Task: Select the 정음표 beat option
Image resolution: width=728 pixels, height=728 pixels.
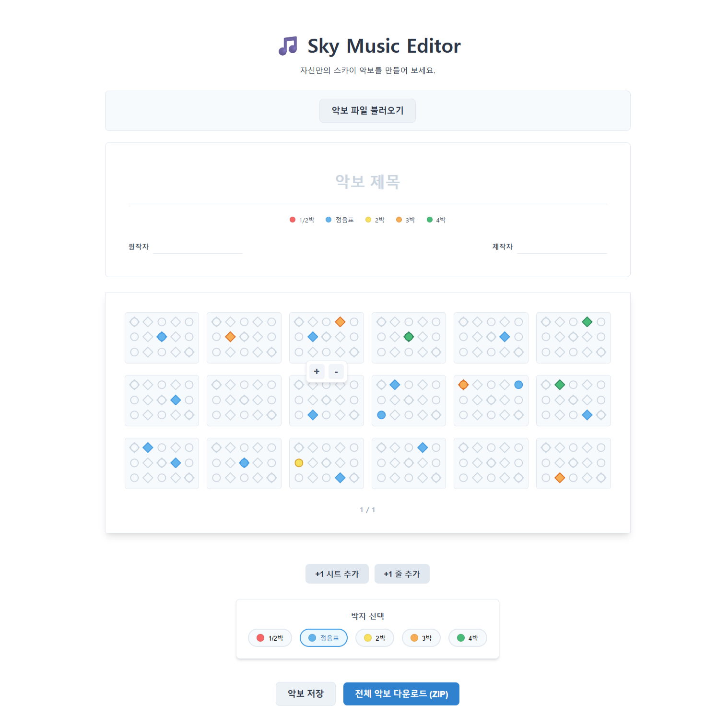Action: [324, 638]
